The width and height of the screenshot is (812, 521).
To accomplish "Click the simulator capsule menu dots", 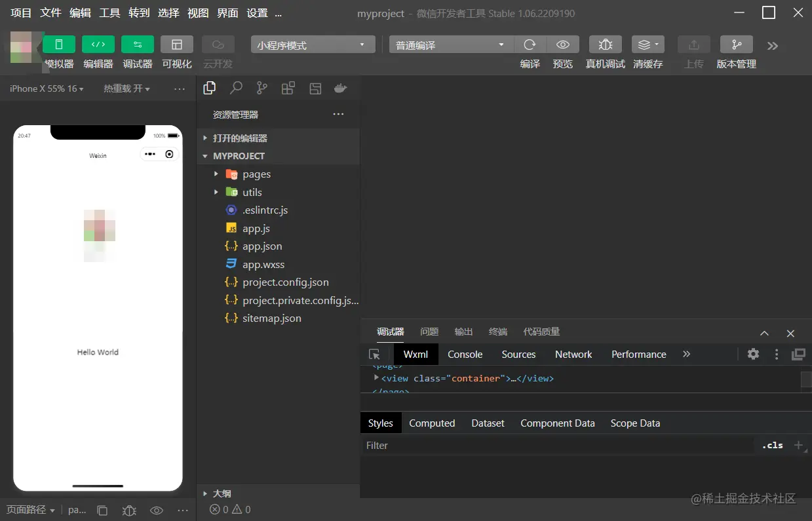I will [150, 154].
